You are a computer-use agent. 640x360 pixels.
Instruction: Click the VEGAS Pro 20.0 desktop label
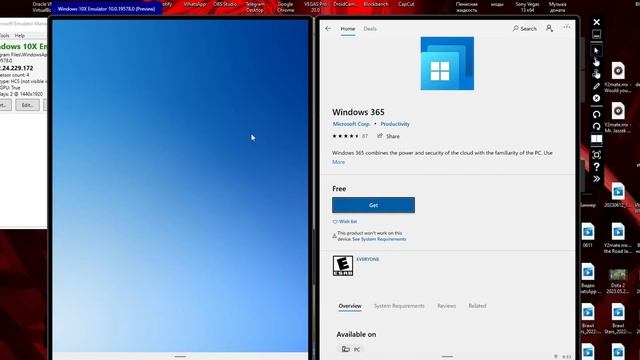click(316, 7)
